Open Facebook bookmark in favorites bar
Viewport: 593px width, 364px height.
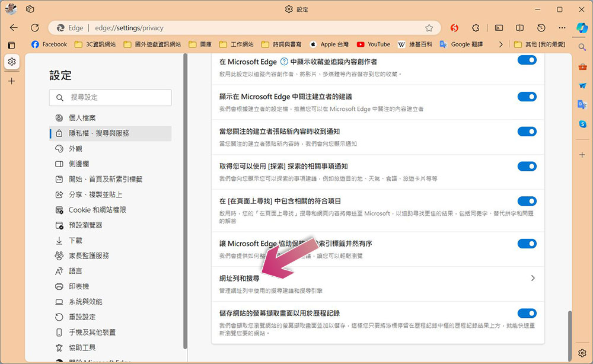click(x=49, y=44)
